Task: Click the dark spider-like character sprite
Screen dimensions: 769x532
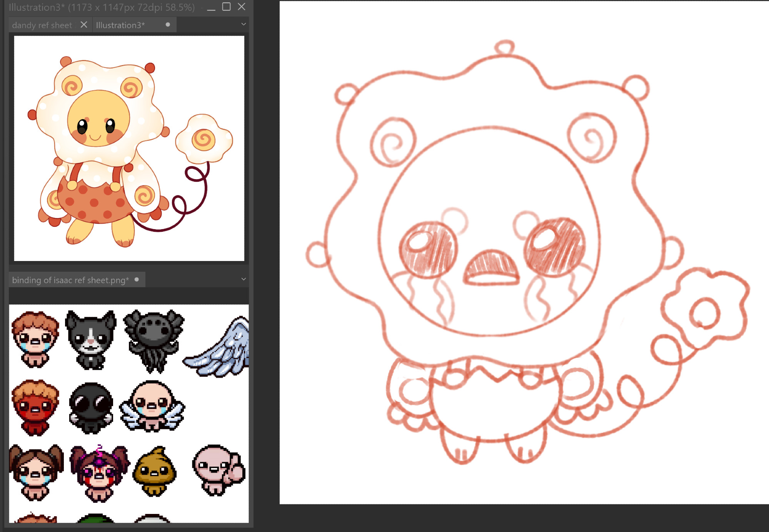Action: coord(154,341)
